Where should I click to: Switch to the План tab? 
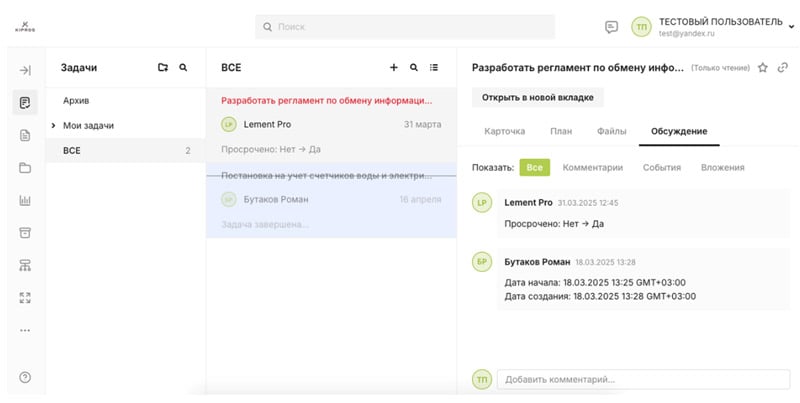561,131
